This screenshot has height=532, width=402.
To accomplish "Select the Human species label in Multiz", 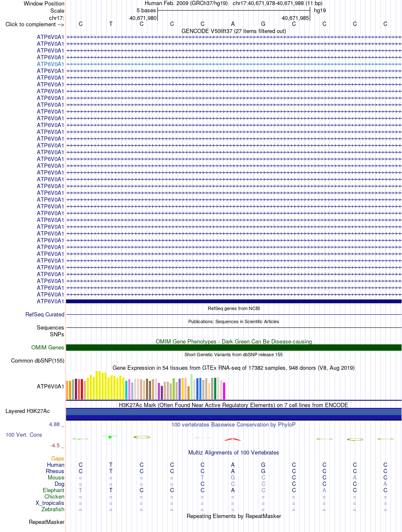I will tap(55, 465).
